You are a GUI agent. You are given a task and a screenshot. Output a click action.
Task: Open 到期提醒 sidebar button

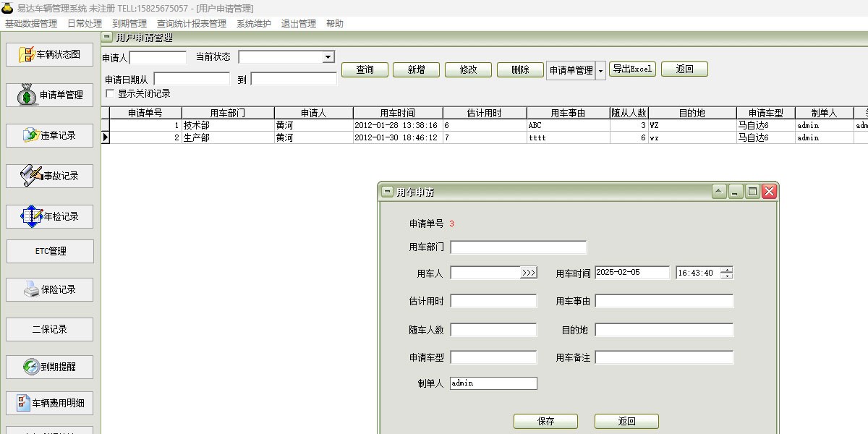(x=50, y=367)
